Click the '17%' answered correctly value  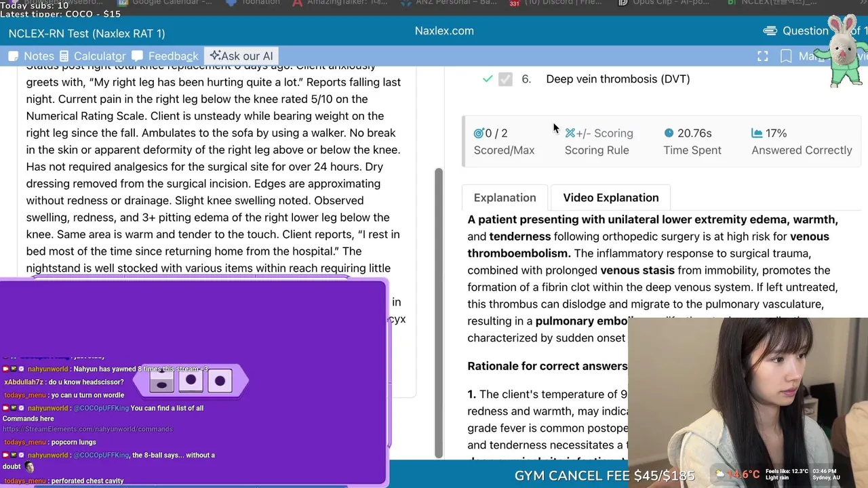(776, 134)
